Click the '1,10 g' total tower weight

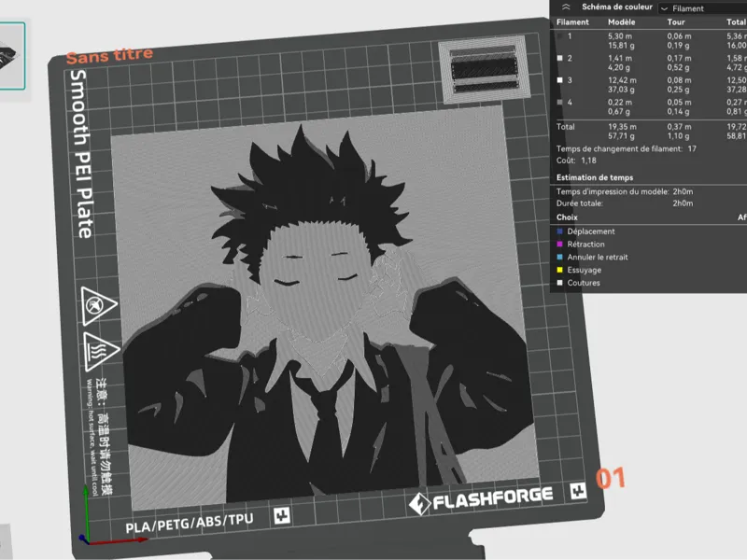pos(678,136)
